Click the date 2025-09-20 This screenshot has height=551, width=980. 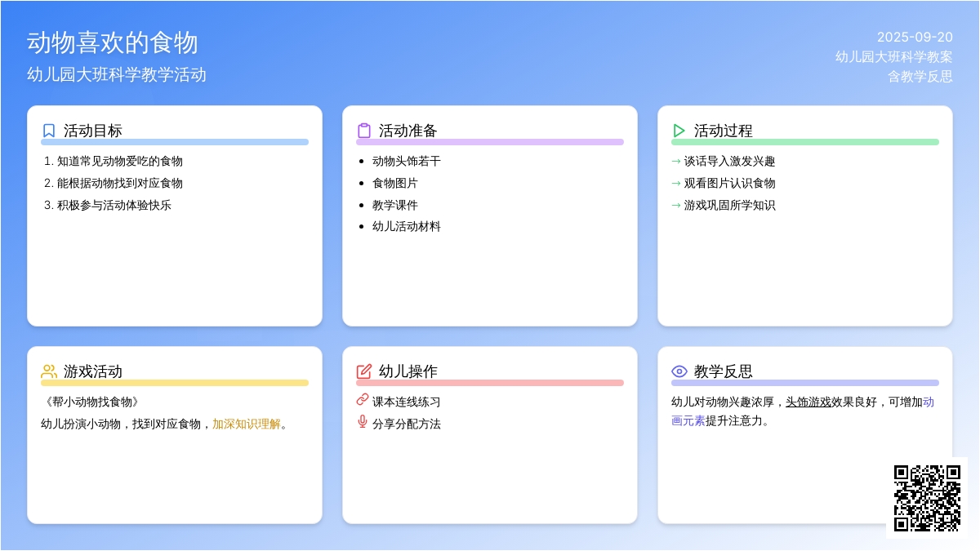point(915,37)
